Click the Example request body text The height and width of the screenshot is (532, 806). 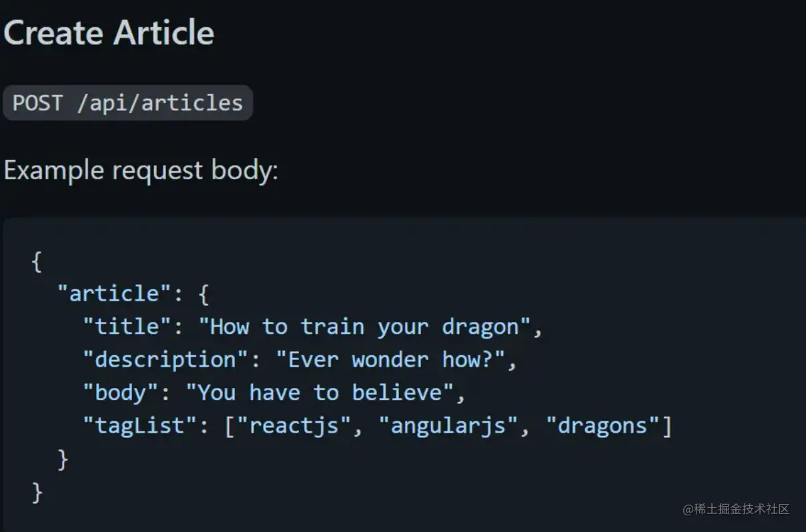click(x=141, y=171)
